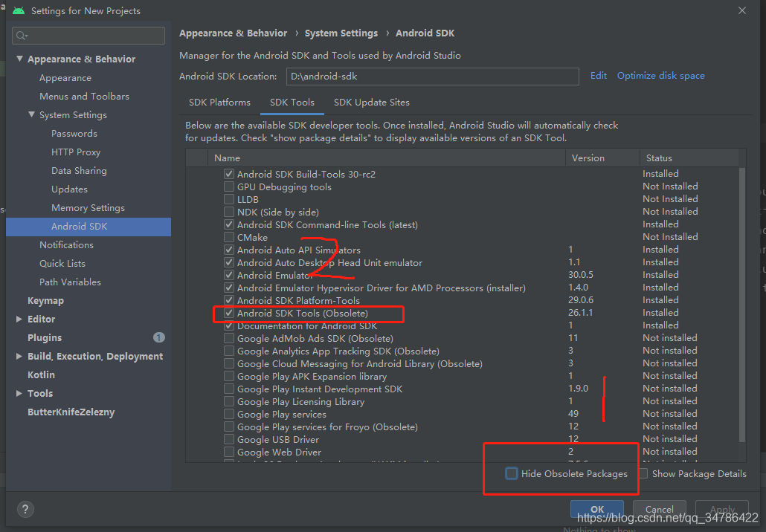Screen dimensions: 766x532
Task: Click the settings search box
Action: tap(88, 36)
